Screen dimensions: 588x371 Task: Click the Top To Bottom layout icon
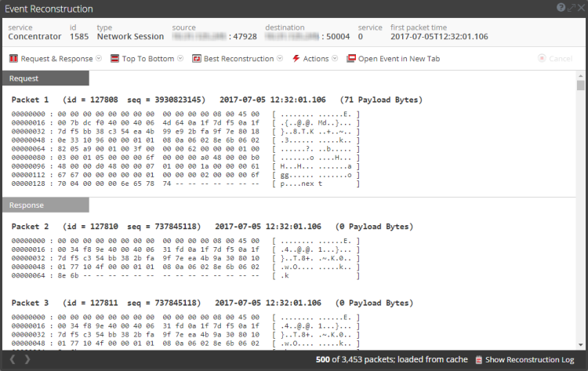(x=115, y=59)
